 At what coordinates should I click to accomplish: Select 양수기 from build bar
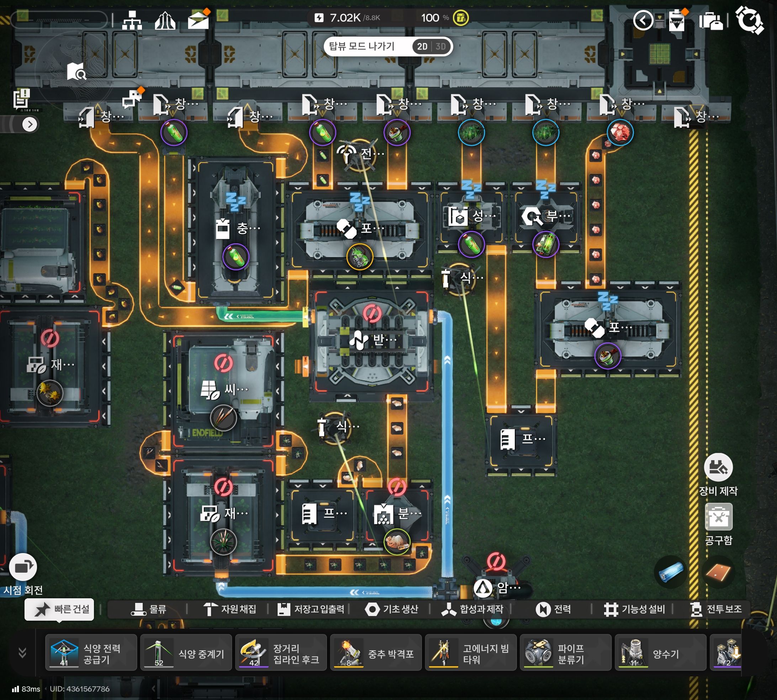661,653
